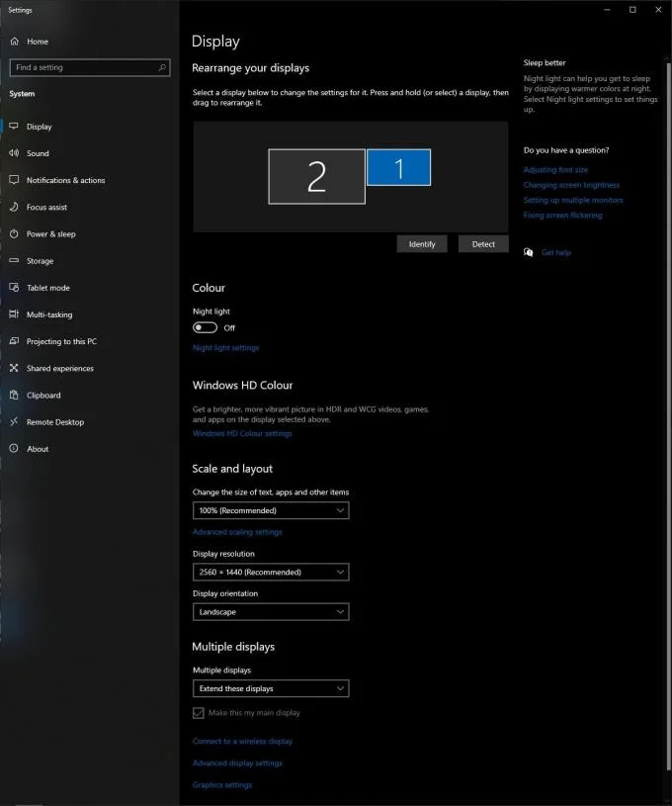Minimize the Settings window
Viewport: 672px width, 806px height.
tap(607, 10)
